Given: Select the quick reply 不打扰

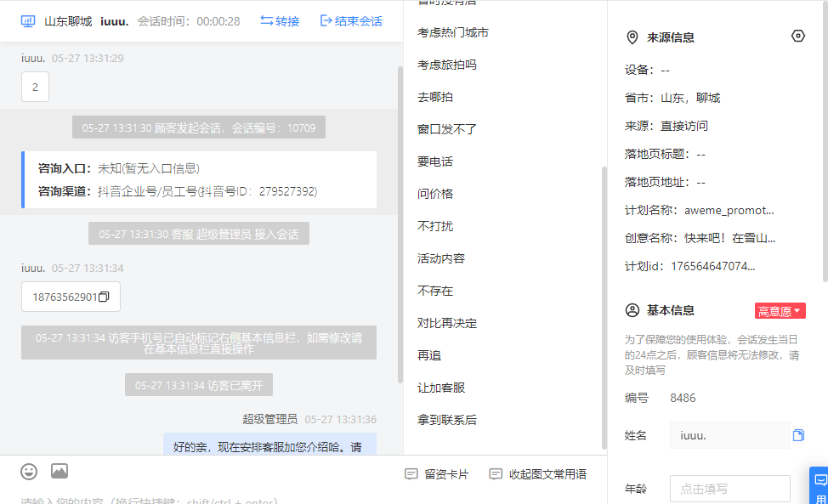Looking at the screenshot, I should (x=435, y=226).
